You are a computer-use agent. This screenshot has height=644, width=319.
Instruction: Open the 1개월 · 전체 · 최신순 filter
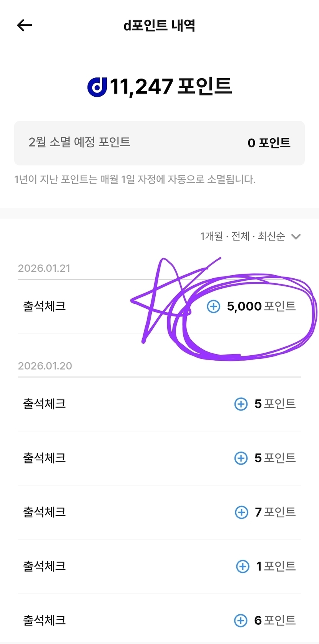[243, 236]
